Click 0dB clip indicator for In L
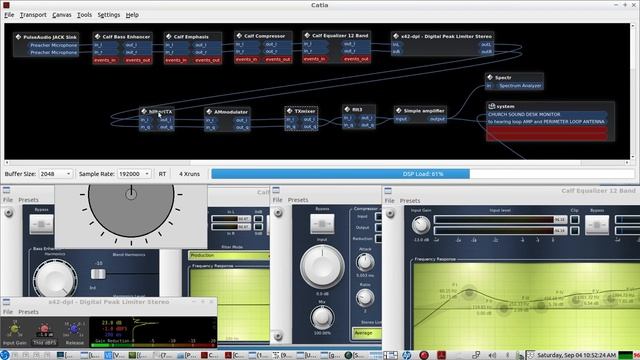Viewport: 640px width, 360px height. [258, 219]
